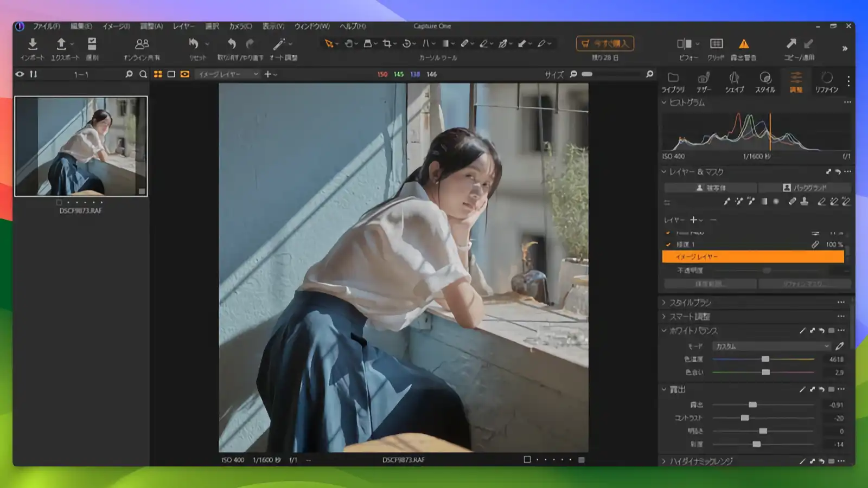Select the Rotate/Straighten tool icon

406,43
